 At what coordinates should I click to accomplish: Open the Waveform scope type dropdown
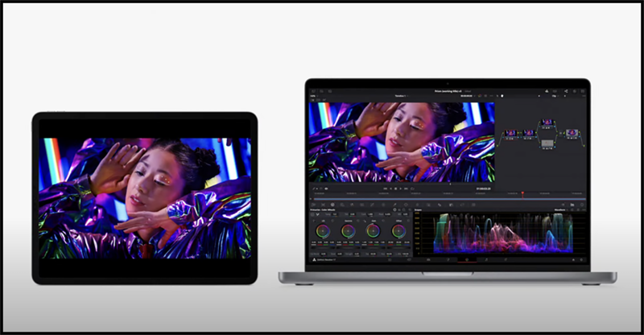coord(560,211)
